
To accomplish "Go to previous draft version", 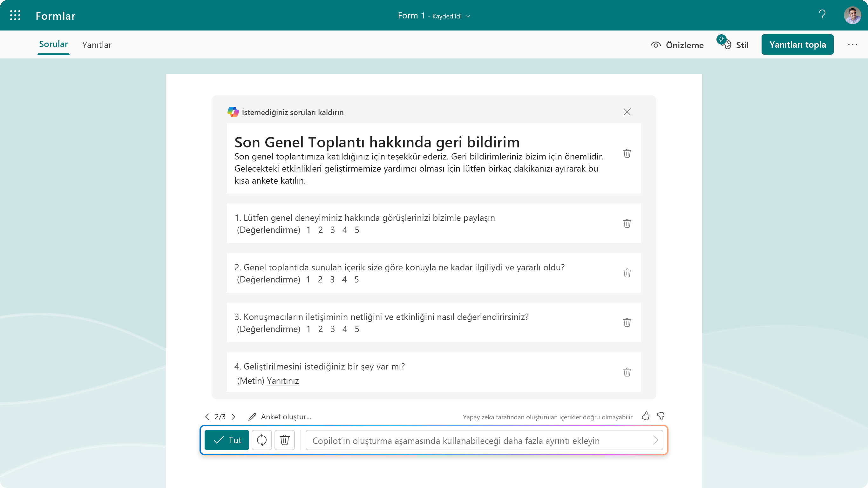I will (x=207, y=417).
